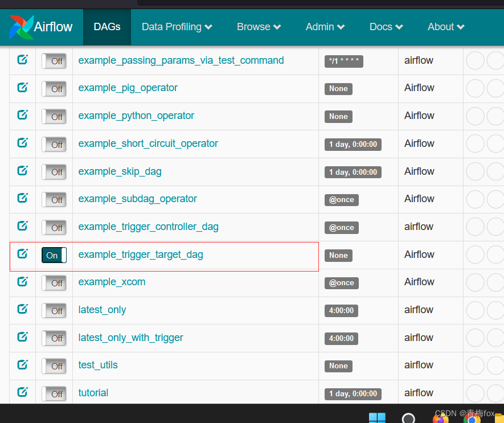Switch on the example_subdag_operator DAG
This screenshot has width=504, height=423.
[x=54, y=199]
